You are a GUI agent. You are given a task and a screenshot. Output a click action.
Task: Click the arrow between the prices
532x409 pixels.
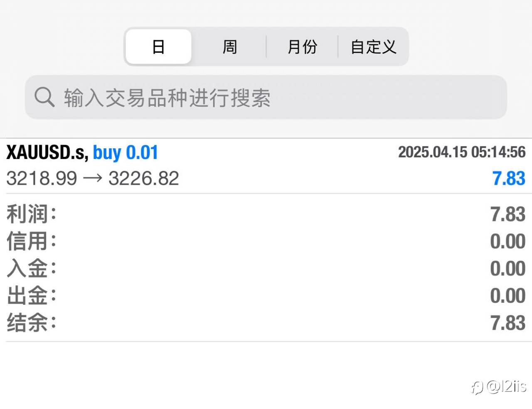pyautogui.click(x=93, y=179)
